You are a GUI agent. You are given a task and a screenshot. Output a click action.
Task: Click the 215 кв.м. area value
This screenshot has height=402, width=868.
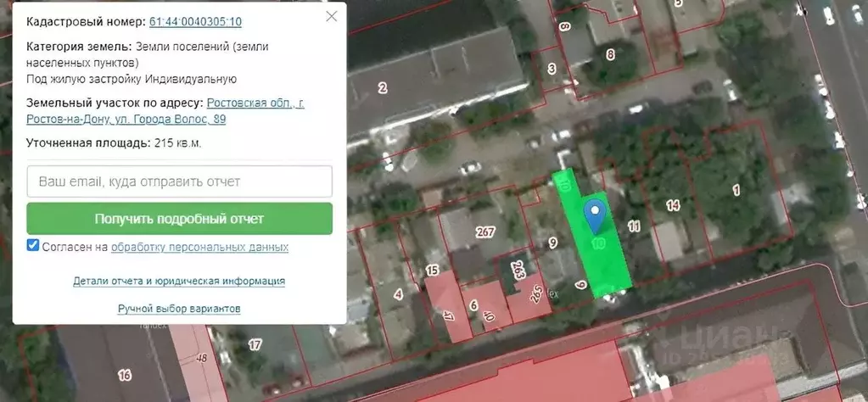coord(178,143)
